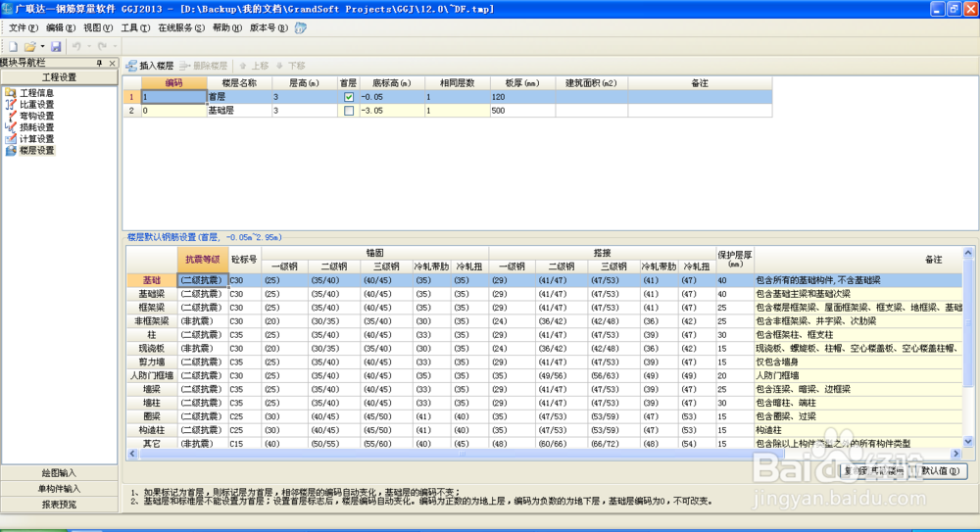Click the 工程信息 icon in navigation
This screenshot has width=980, height=532.
[11, 92]
